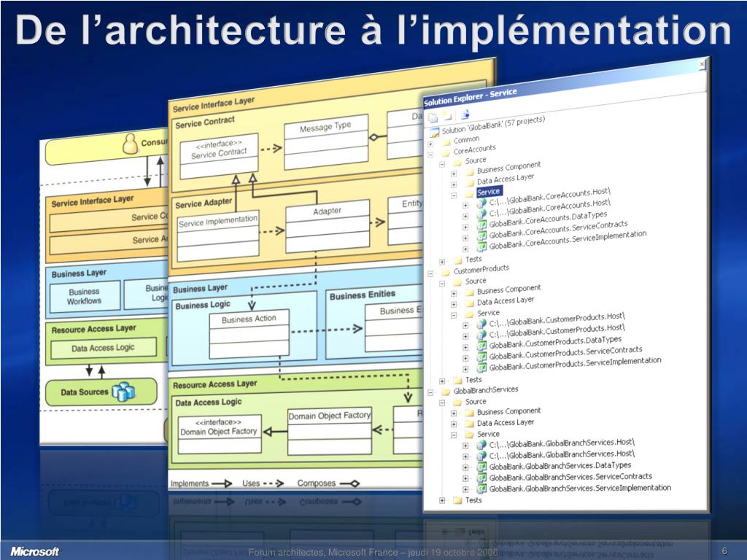Expand the GlobalBank.GlobalBranchServices.DataTypes project node
The width and height of the screenshot is (747, 560).
click(x=465, y=467)
